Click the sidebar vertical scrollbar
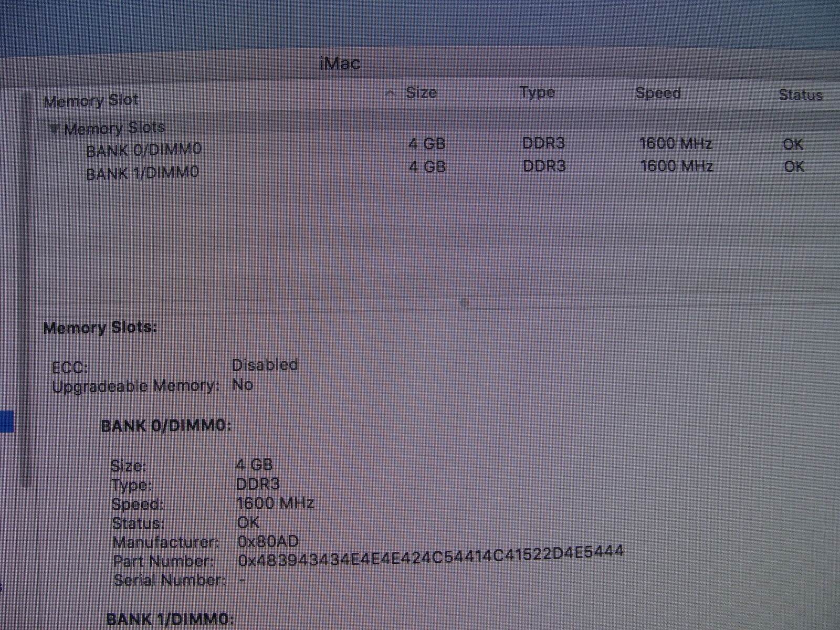This screenshot has width=840, height=630. click(x=26, y=289)
